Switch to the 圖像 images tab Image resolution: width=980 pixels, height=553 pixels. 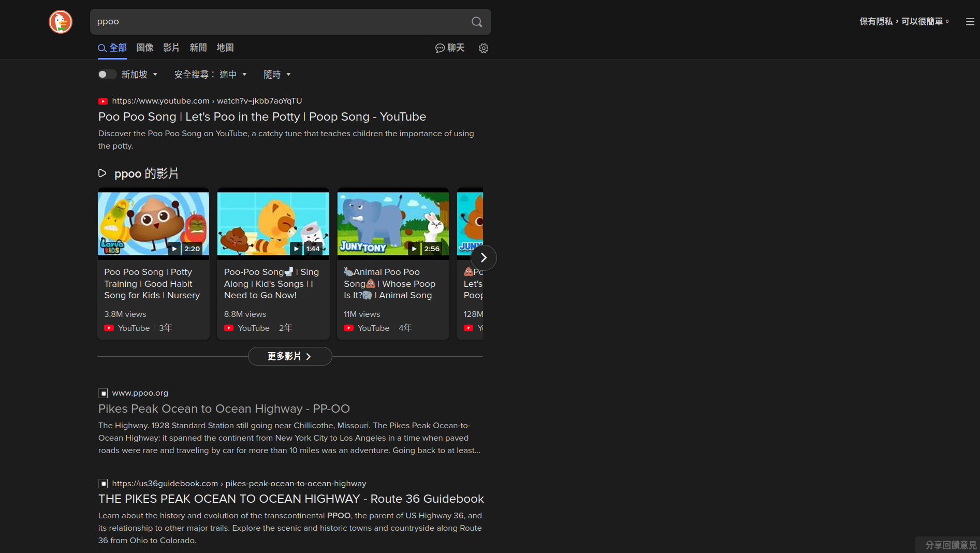(144, 48)
